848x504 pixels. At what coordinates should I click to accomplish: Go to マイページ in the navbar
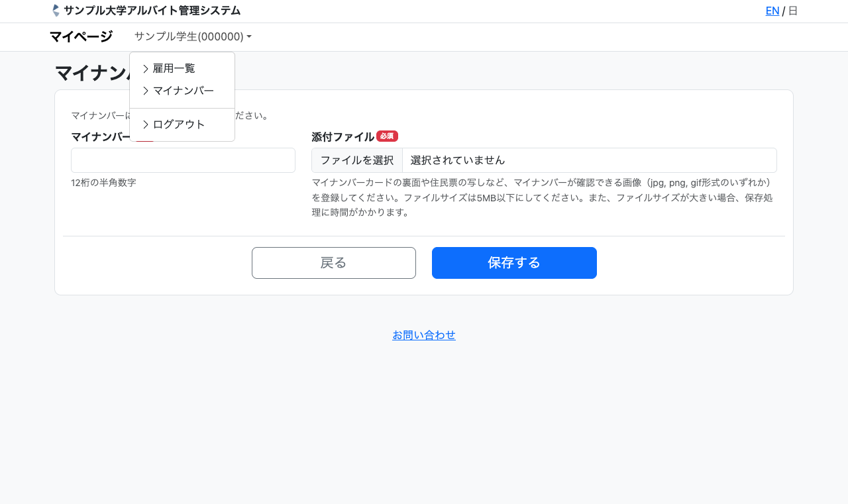[x=81, y=36]
